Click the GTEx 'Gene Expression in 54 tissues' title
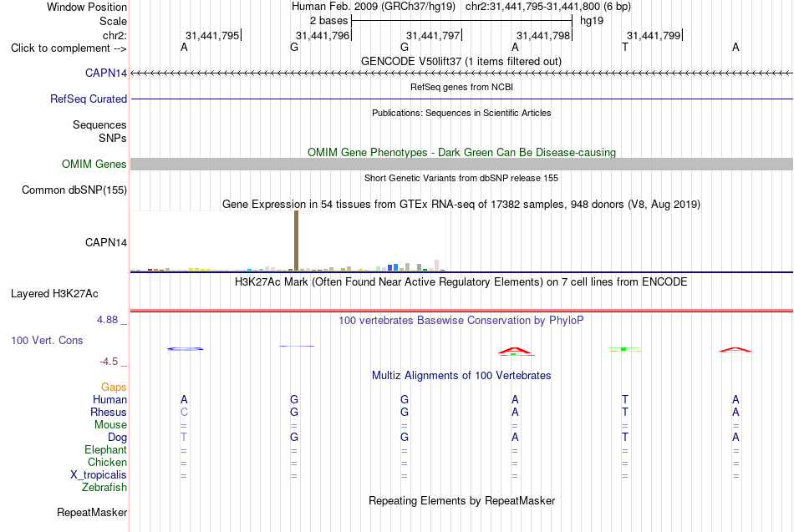The image size is (794, 532). point(461,205)
